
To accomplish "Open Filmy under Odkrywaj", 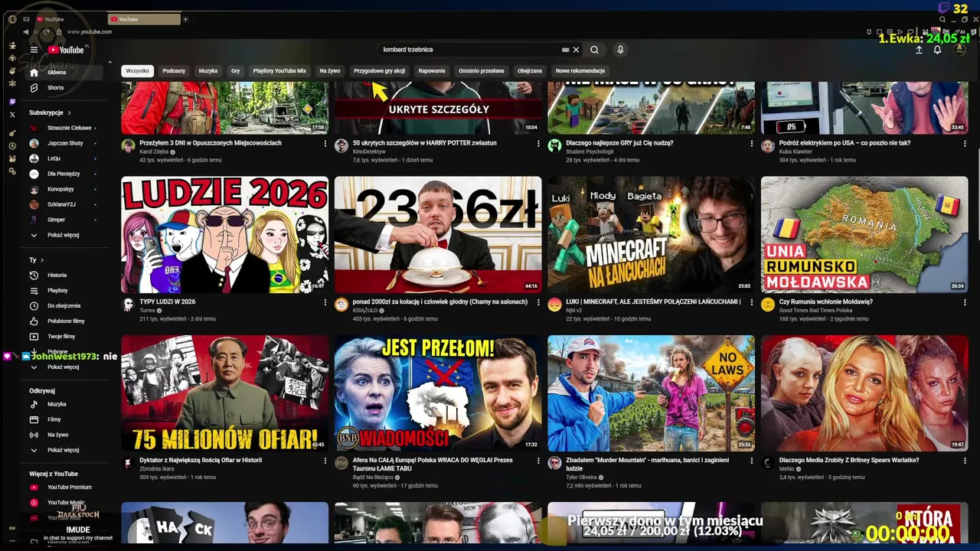I will (x=63, y=419).
